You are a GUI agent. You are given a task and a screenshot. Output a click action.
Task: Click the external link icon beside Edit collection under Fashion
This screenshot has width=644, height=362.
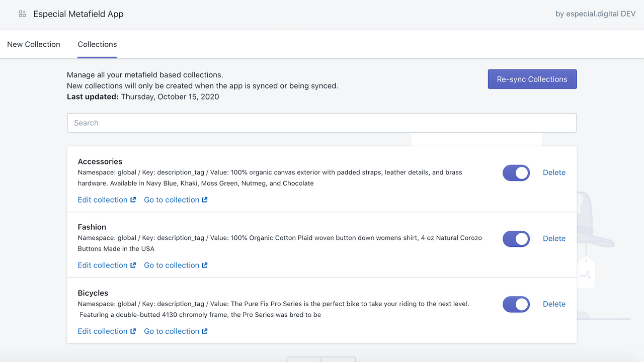point(132,265)
